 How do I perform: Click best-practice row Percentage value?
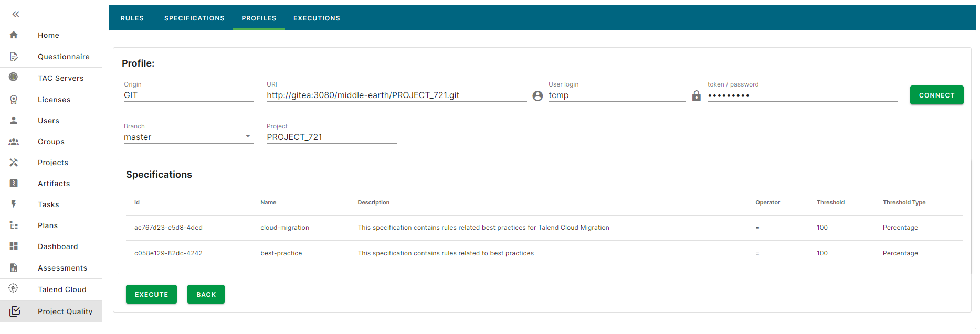(900, 253)
